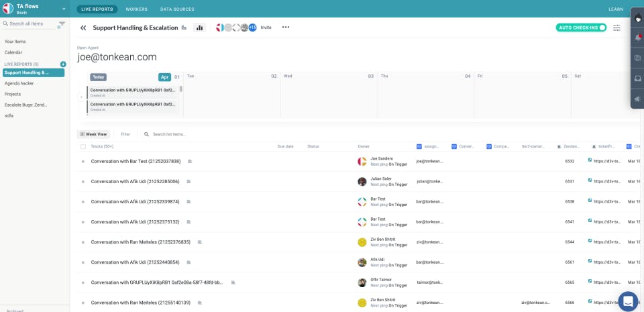Click the Today button in calendar
Viewport: 644px width, 312px height.
coord(98,77)
